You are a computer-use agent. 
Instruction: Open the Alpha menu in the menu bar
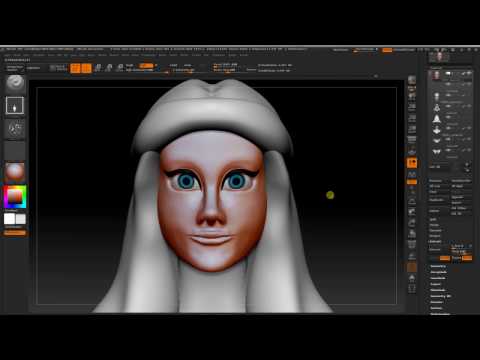7,55
